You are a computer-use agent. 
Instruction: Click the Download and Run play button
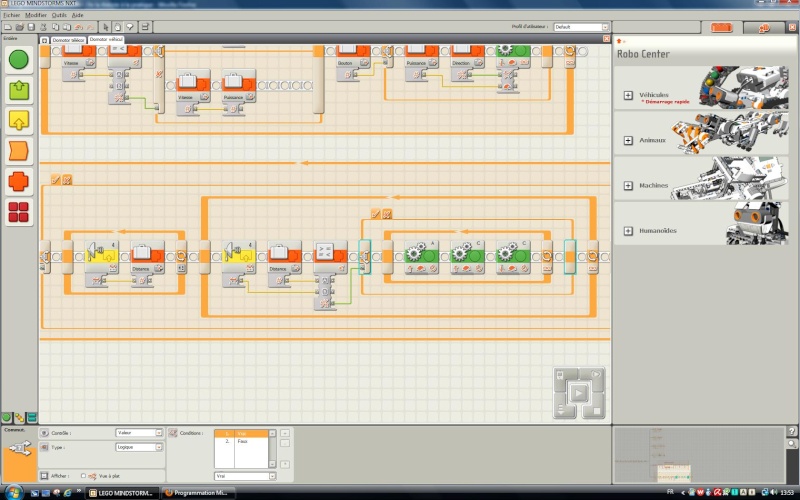point(579,393)
